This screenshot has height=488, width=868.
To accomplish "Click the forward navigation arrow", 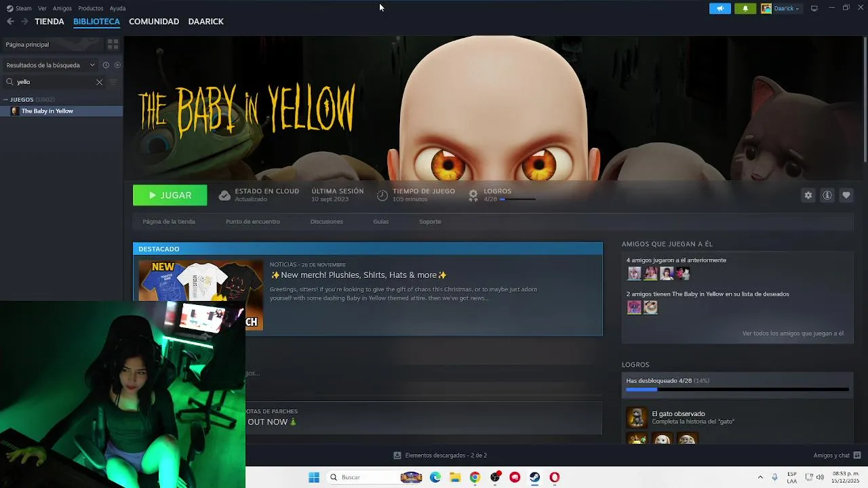I will point(24,22).
